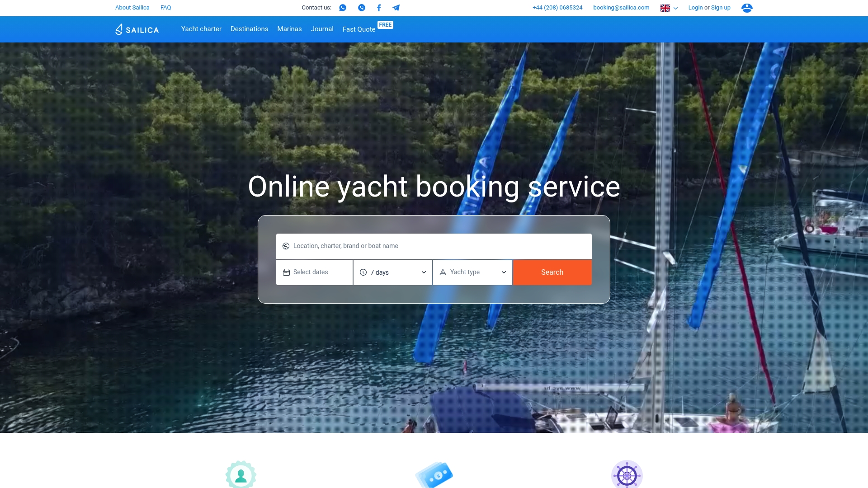This screenshot has height=488, width=868.
Task: Email booking@sailica.com
Action: (x=621, y=8)
